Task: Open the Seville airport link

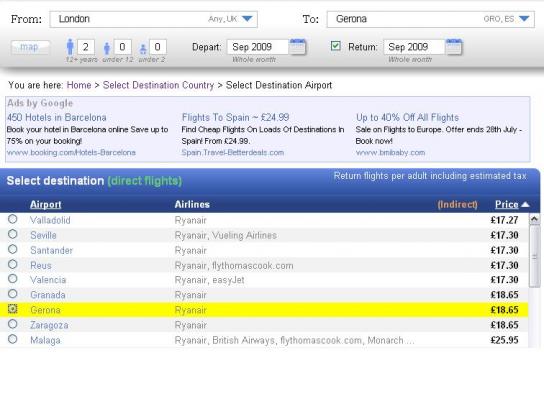Action: [x=43, y=236]
